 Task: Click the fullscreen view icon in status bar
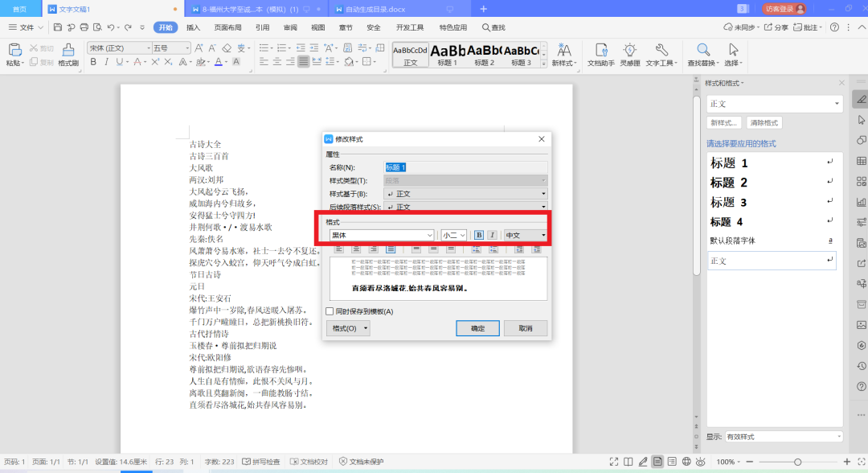pos(614,462)
